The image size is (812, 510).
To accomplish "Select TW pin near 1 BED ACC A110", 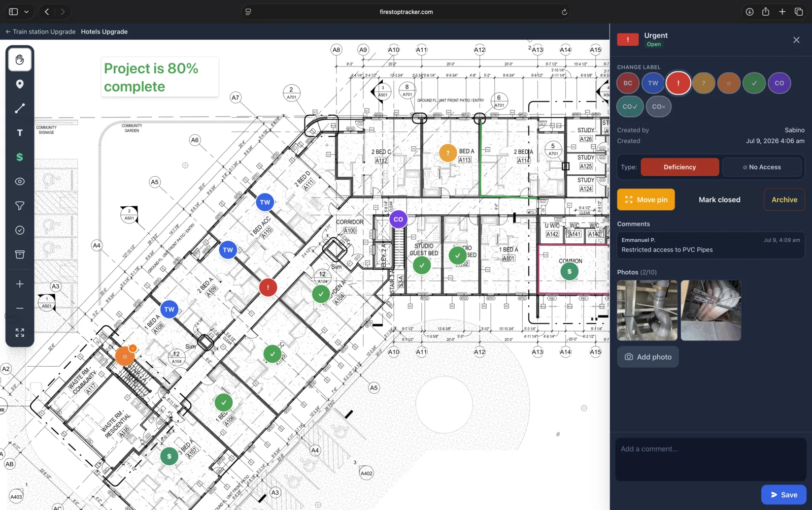I will click(228, 250).
